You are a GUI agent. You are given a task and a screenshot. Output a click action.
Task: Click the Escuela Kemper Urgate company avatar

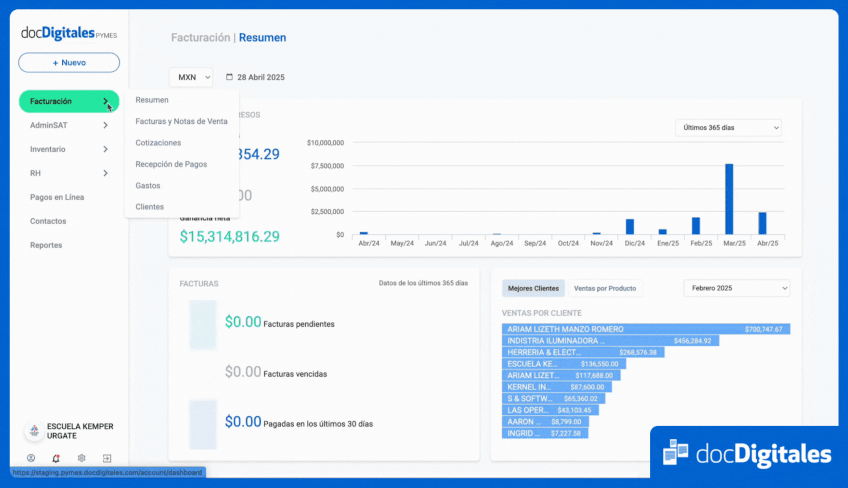tap(34, 431)
